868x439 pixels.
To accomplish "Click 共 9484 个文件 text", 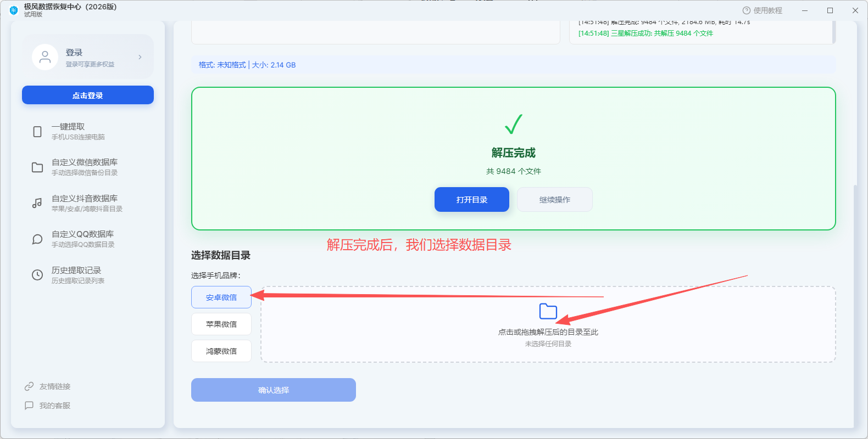I will coord(514,171).
